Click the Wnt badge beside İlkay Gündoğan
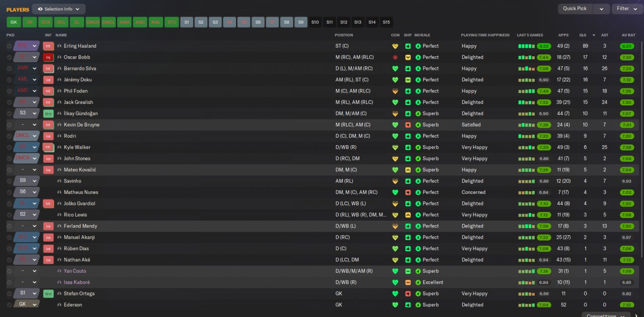The height and width of the screenshot is (317, 644). pyautogui.click(x=48, y=114)
